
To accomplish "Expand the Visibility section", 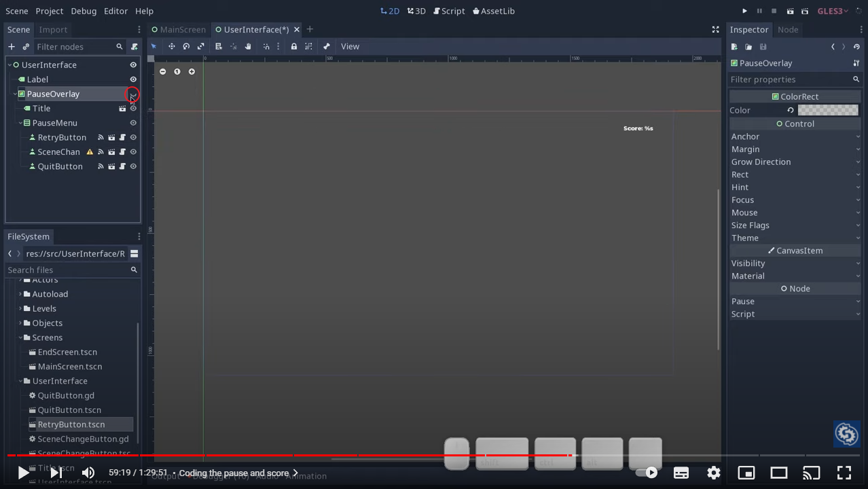I will 795,264.
